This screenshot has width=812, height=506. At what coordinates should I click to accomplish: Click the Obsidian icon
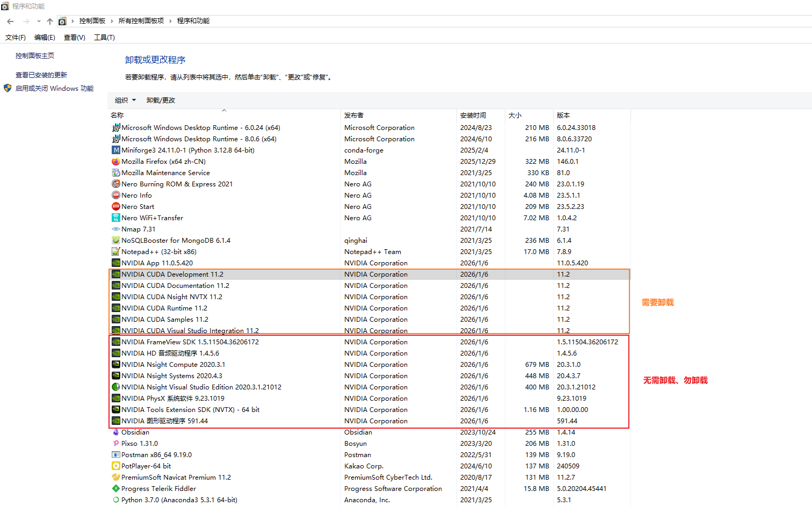[115, 432]
